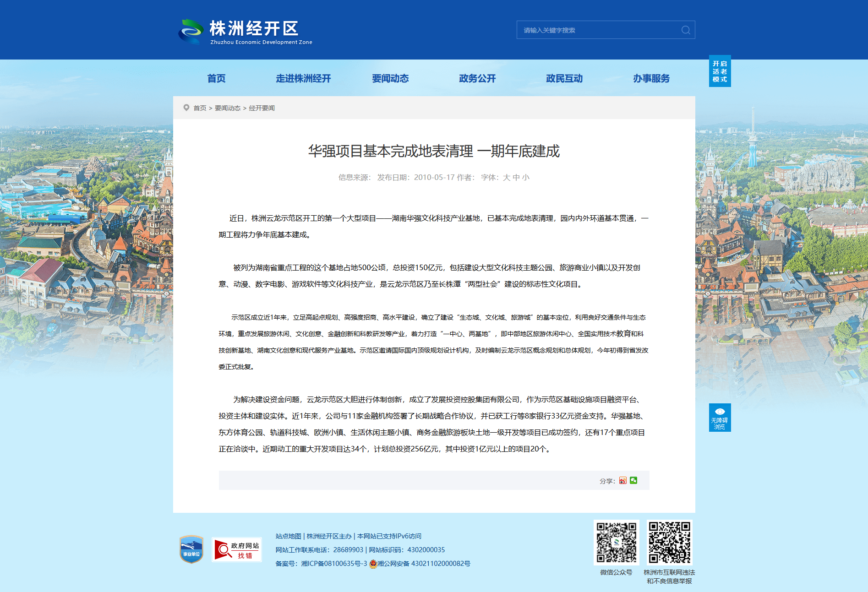Share article via WeChat icon

(x=633, y=480)
